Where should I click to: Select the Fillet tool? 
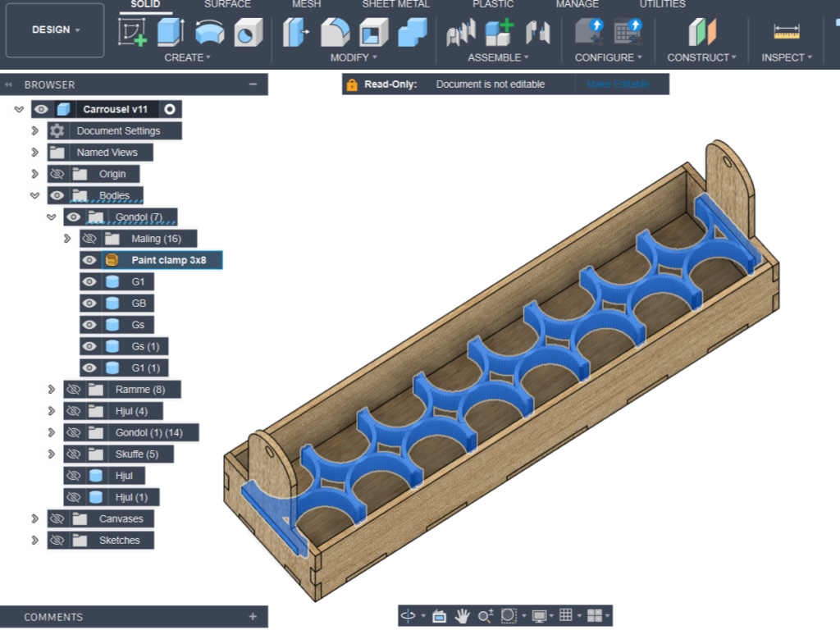coord(335,32)
